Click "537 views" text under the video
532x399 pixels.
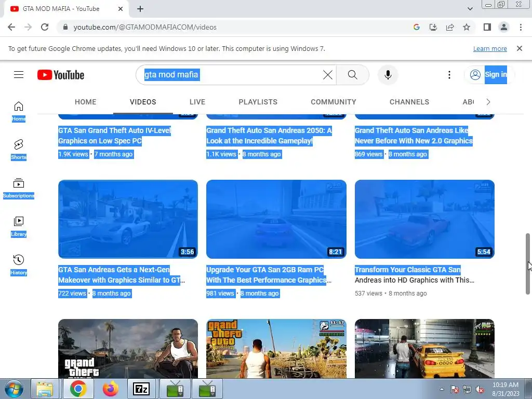368,294
